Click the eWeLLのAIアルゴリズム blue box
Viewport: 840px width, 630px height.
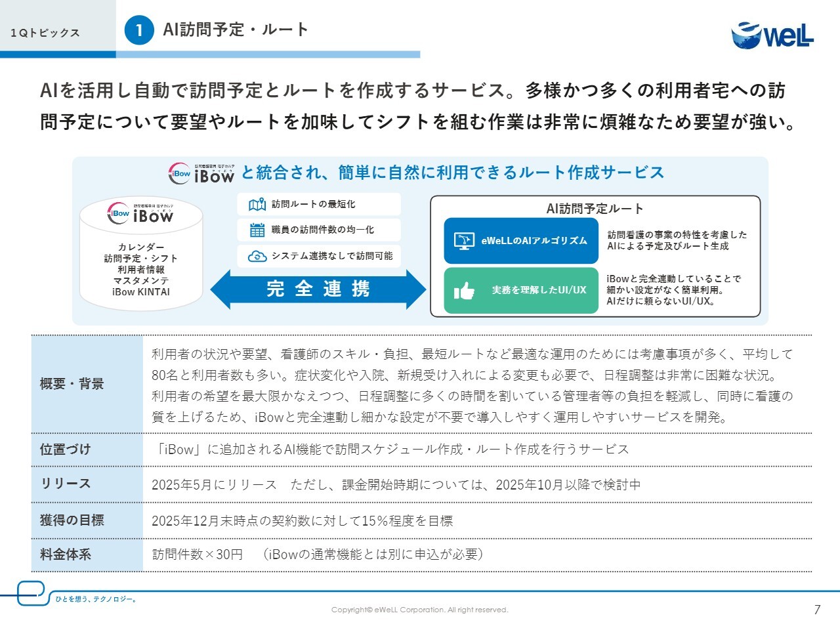click(x=522, y=241)
